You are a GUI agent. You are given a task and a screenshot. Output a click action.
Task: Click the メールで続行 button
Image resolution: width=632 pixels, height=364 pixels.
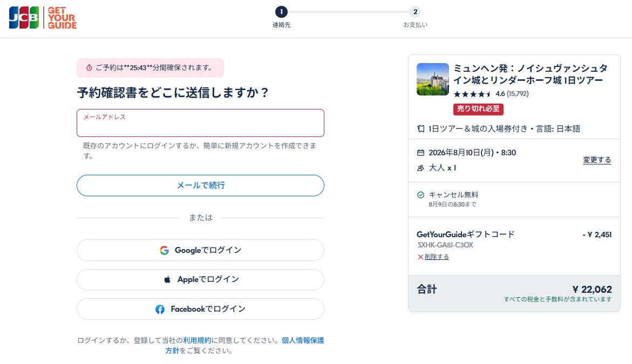pyautogui.click(x=200, y=186)
